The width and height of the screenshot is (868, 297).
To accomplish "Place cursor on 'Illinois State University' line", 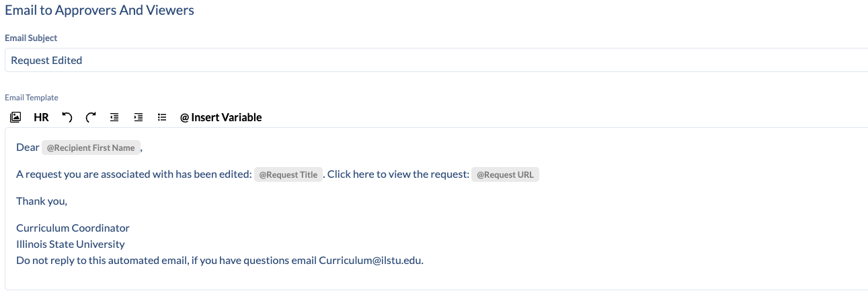I will tap(71, 244).
